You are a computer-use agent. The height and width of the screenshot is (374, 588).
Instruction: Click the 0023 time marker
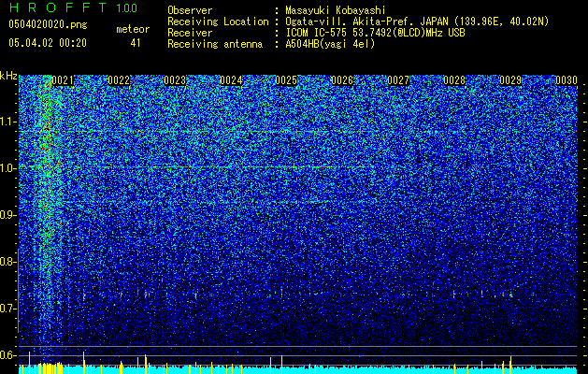pos(175,80)
